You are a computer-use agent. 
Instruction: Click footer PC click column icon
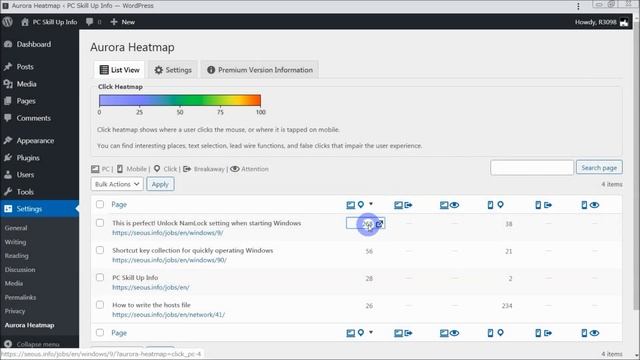[355, 333]
